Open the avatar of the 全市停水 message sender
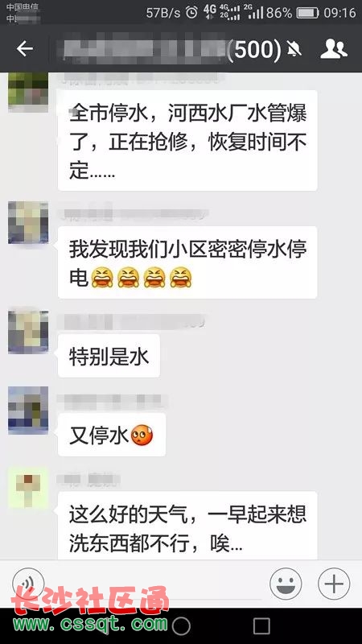This screenshot has width=362, height=644. click(28, 92)
